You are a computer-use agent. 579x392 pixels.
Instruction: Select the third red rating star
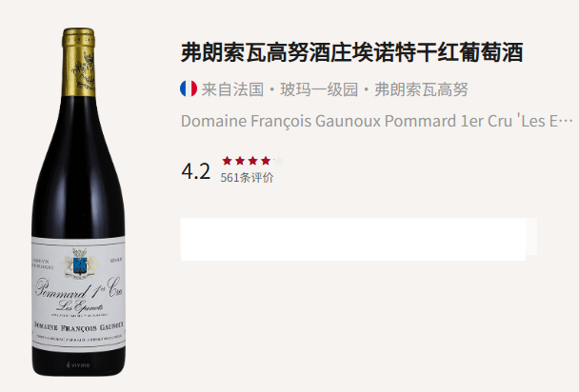[x=253, y=161]
